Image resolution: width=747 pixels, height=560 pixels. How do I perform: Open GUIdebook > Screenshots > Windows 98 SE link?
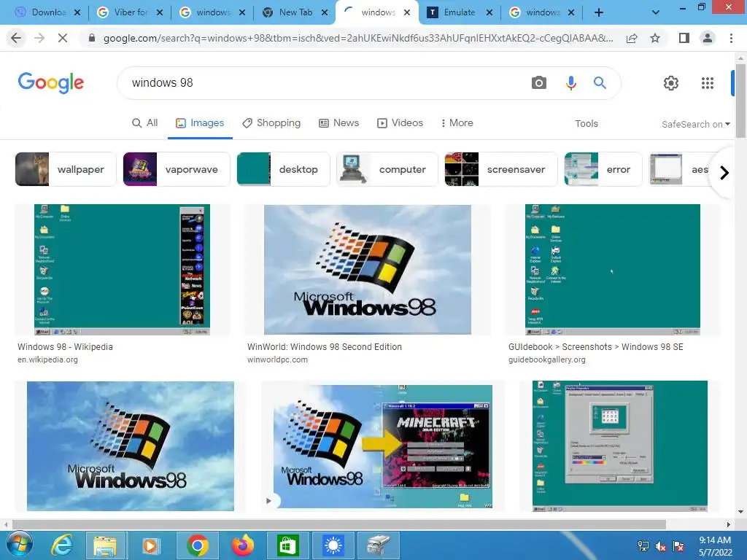[595, 346]
